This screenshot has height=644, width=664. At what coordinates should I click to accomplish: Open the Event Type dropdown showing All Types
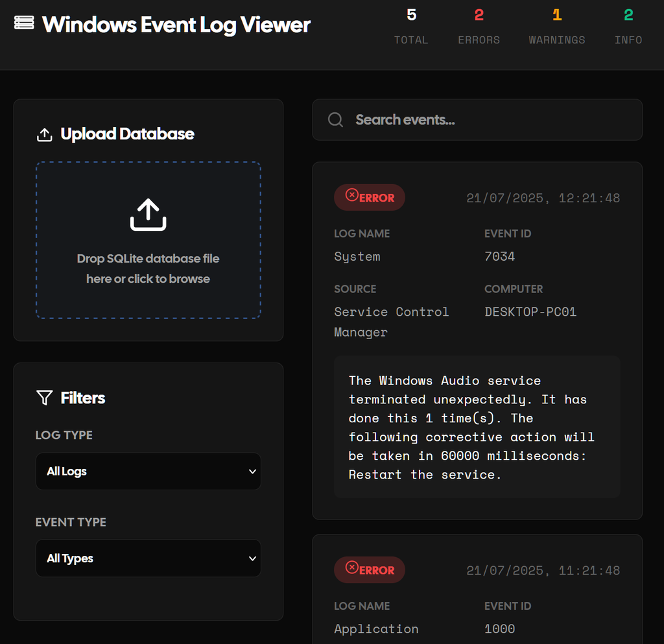coord(148,558)
